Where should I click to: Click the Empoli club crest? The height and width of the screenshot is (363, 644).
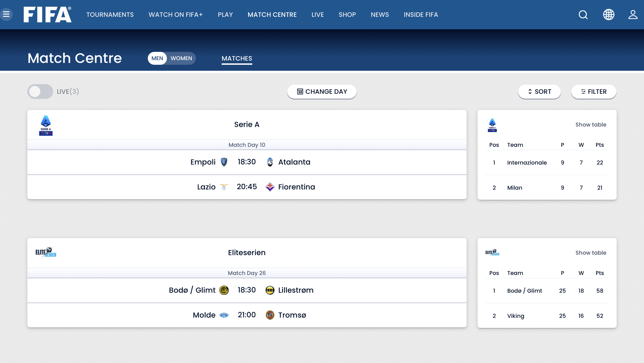tap(224, 162)
